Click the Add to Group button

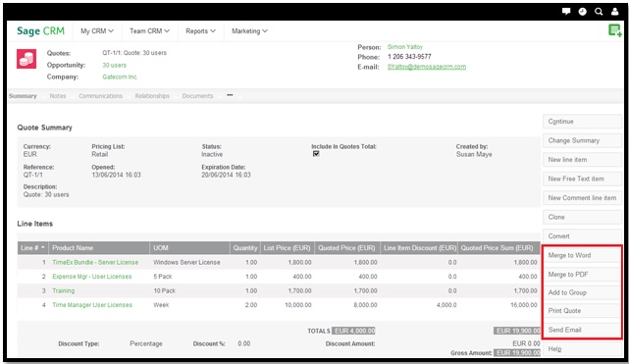(x=582, y=292)
